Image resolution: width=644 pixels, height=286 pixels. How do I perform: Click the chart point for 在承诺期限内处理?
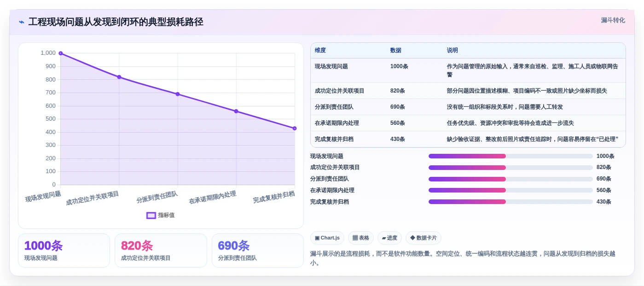coord(236,111)
